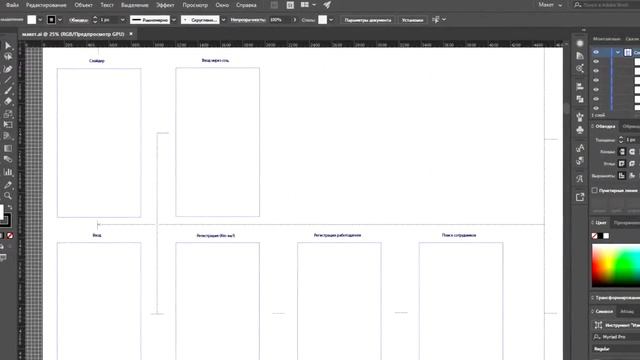Select the Zoom magnifier tool
The image size is (640, 360).
tap(8, 196)
